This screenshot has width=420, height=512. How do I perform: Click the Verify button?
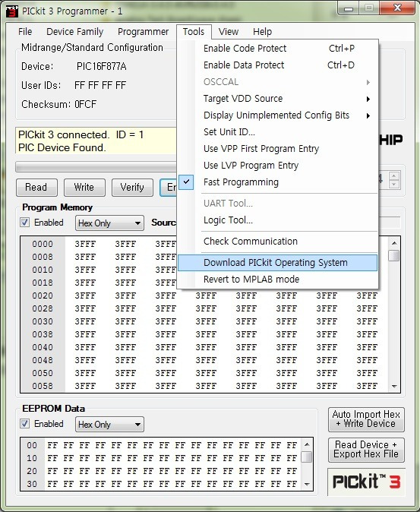tap(132, 188)
